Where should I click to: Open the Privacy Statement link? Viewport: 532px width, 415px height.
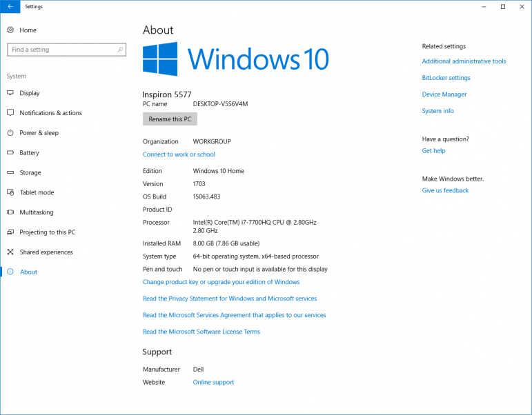coord(230,298)
